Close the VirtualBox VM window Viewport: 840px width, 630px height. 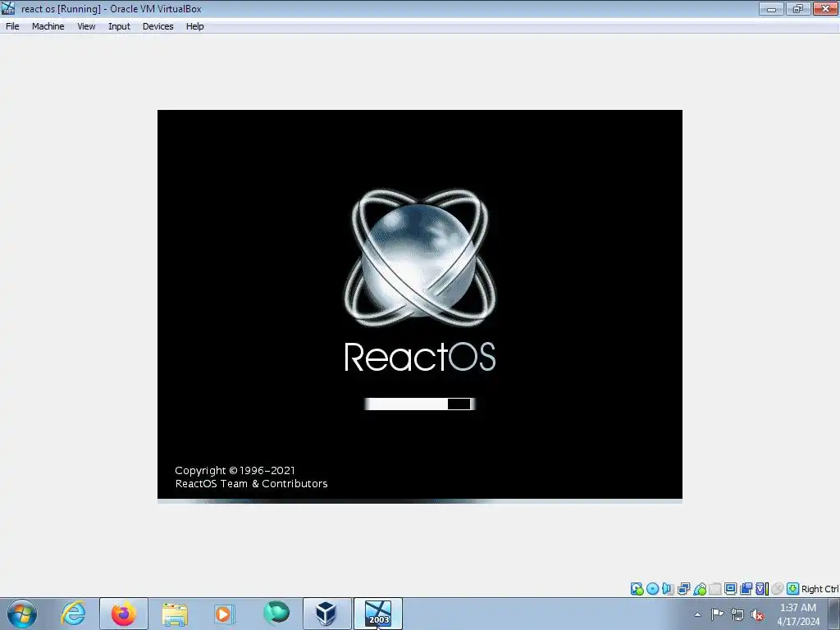coord(825,8)
